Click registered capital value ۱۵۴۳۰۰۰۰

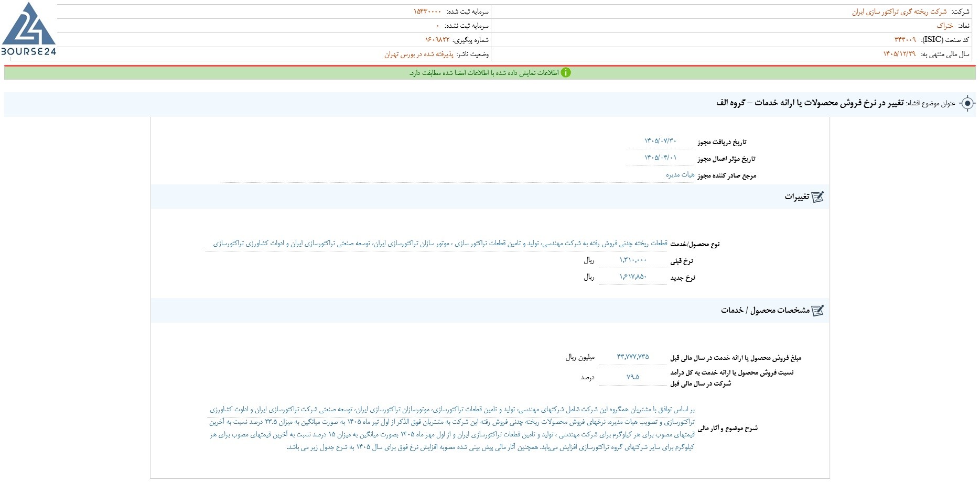427,12
